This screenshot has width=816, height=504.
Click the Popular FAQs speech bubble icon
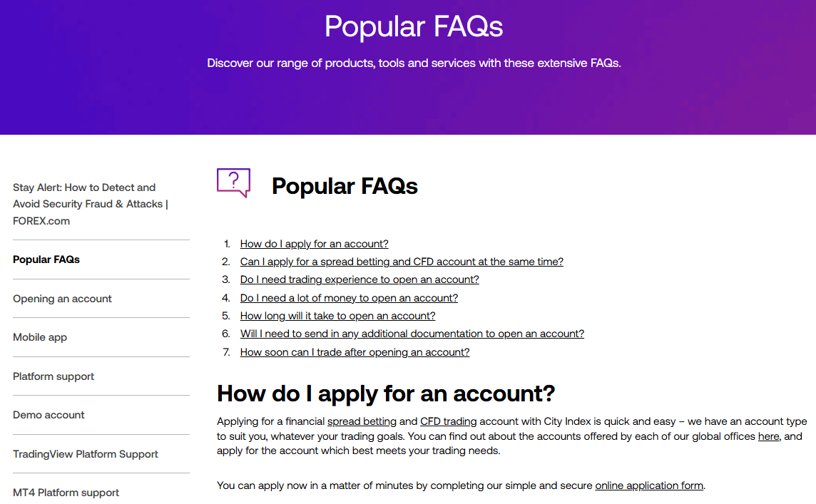233,182
